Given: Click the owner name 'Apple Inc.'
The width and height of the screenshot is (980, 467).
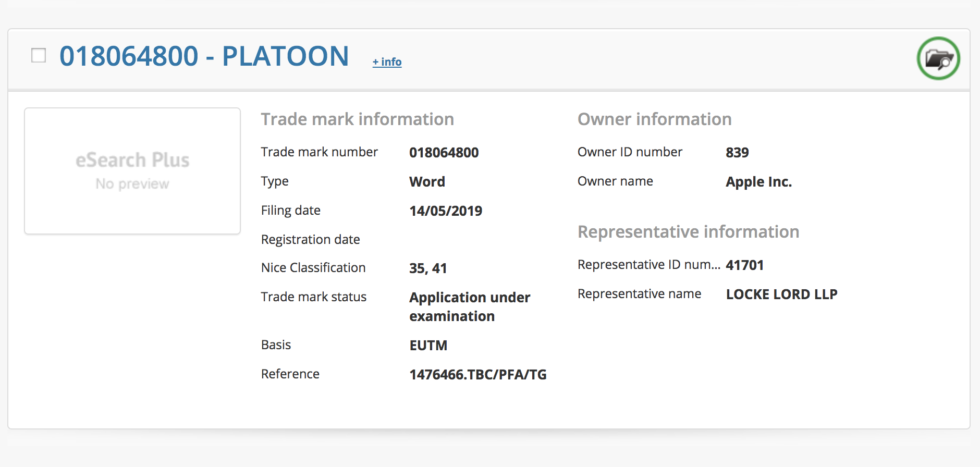Looking at the screenshot, I should [x=758, y=182].
